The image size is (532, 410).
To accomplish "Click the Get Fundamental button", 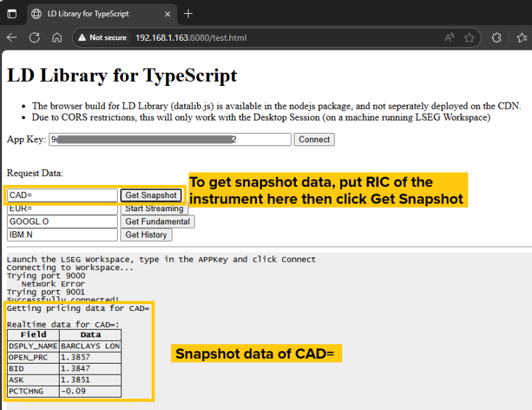I will (158, 222).
